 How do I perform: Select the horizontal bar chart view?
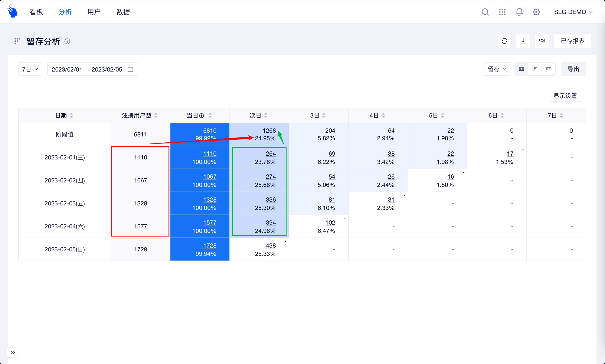coord(549,69)
